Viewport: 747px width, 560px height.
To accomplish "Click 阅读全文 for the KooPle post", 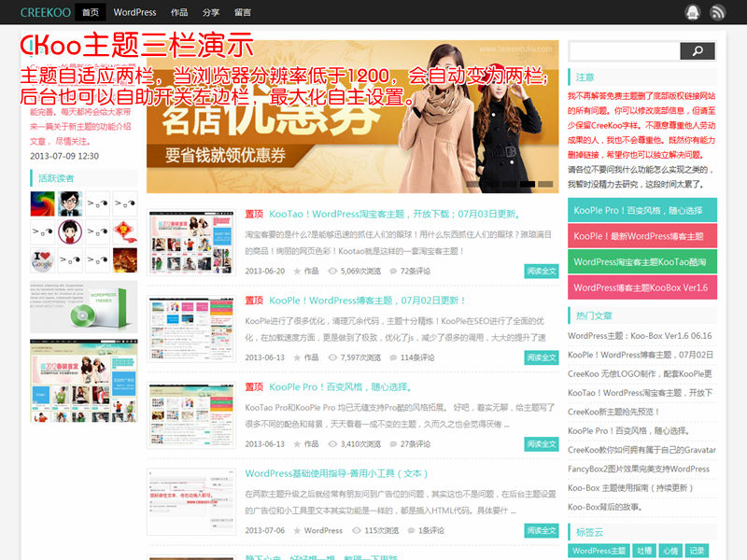I will (x=542, y=357).
